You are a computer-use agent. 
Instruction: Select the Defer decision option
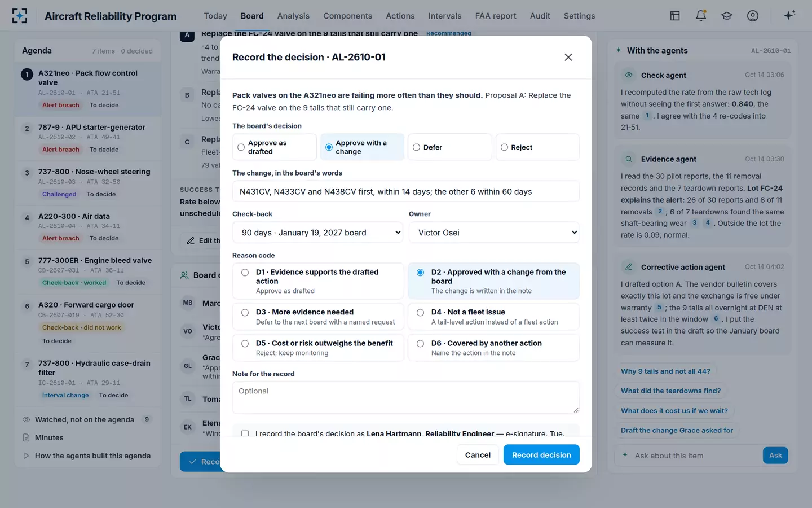tap(450, 147)
